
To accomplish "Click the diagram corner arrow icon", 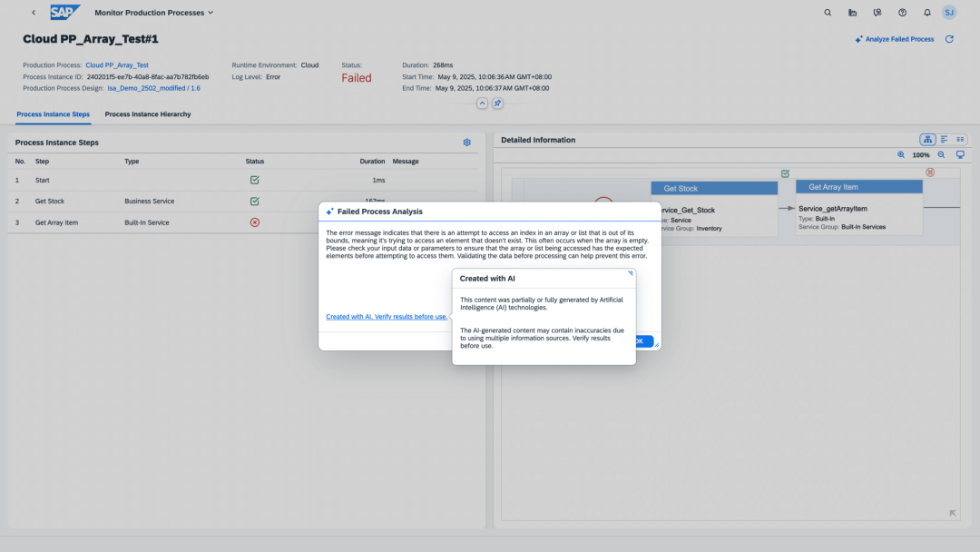I will click(953, 513).
